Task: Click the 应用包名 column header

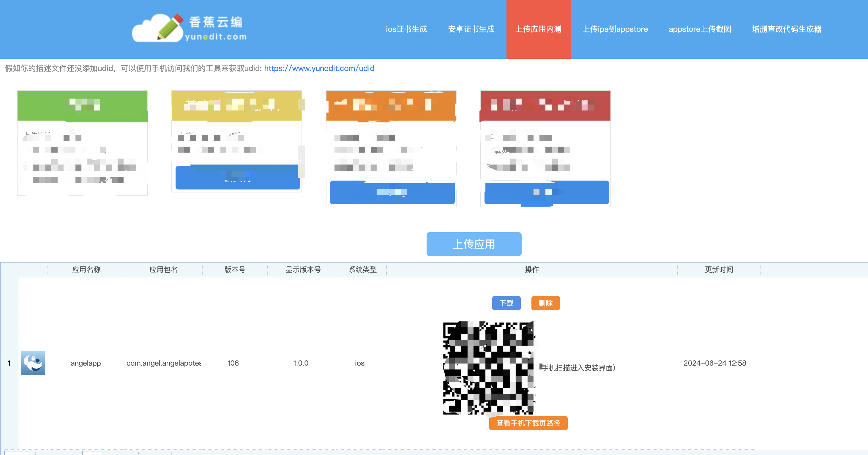Action: click(163, 269)
